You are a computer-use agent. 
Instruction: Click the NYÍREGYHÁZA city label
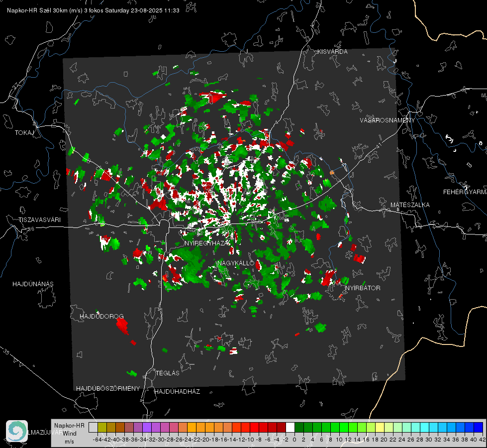(x=207, y=243)
